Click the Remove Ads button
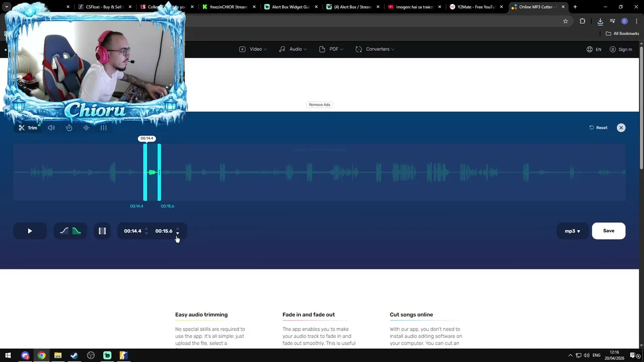The height and width of the screenshot is (362, 644). [x=319, y=105]
